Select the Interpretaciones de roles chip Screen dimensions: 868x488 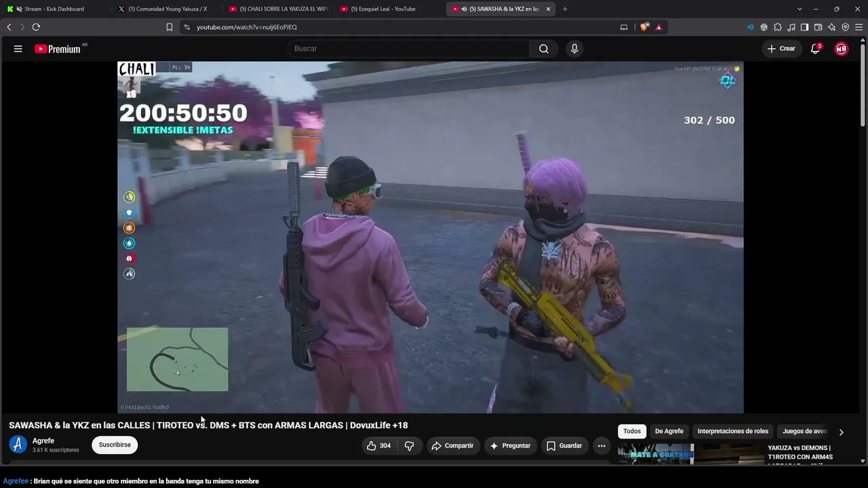[733, 431]
